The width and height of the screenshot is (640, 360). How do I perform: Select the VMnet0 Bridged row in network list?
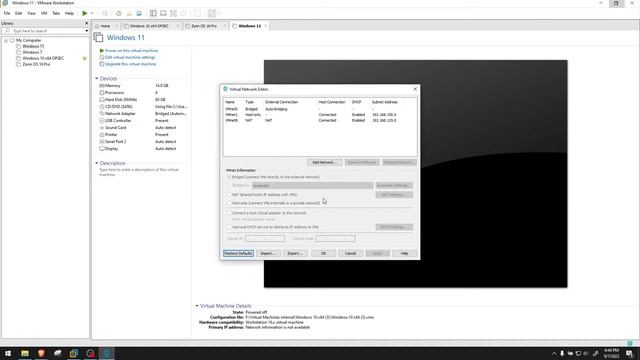pyautogui.click(x=320, y=109)
